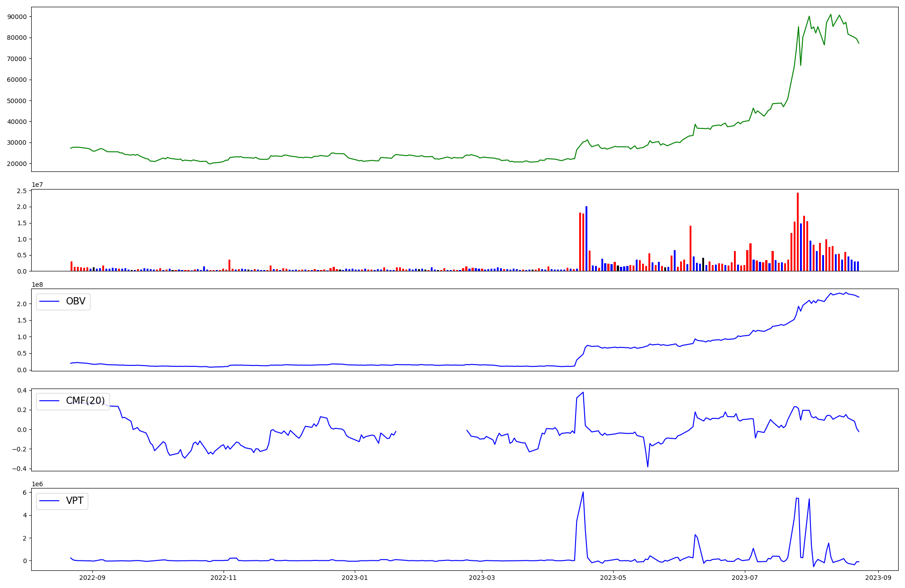905x588 pixels.
Task: Click the 1e6 exponent above VPT chart
Action: click(x=38, y=484)
